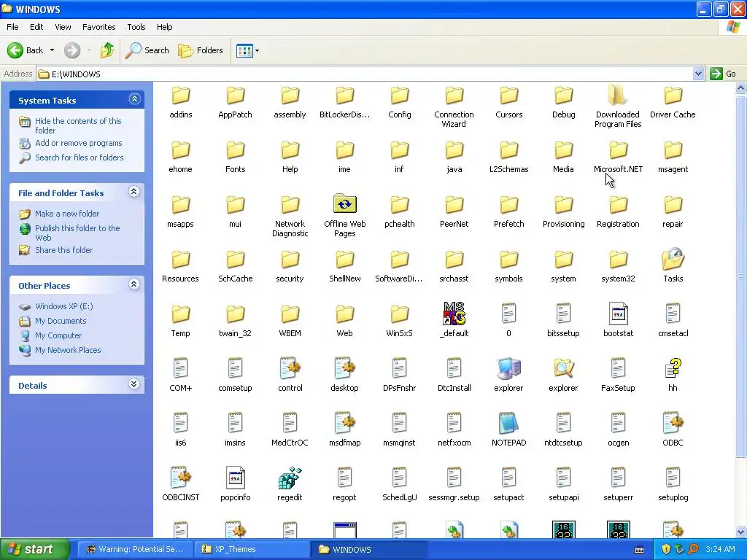The height and width of the screenshot is (560, 747).
Task: Click Hide the contents of this folder
Action: (78, 125)
